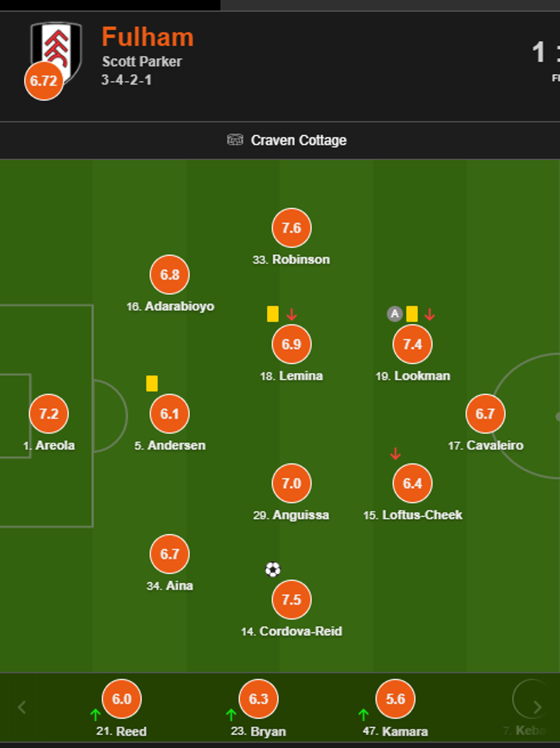Viewport: 560px width, 748px height.
Task: Click the green sub-on arrow beside Reed
Action: tap(95, 714)
